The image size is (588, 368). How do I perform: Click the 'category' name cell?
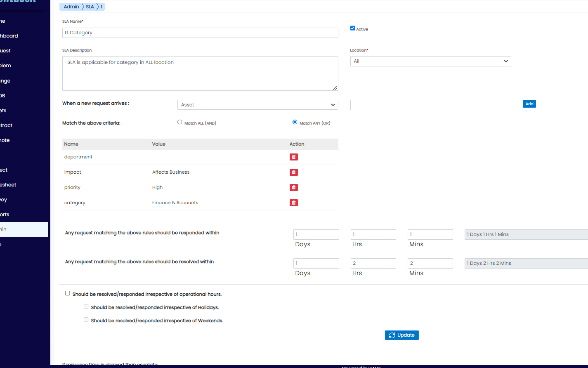click(75, 203)
